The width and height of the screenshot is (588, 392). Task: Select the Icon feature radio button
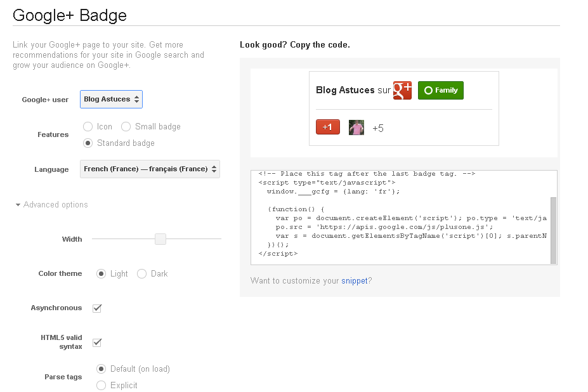88,127
